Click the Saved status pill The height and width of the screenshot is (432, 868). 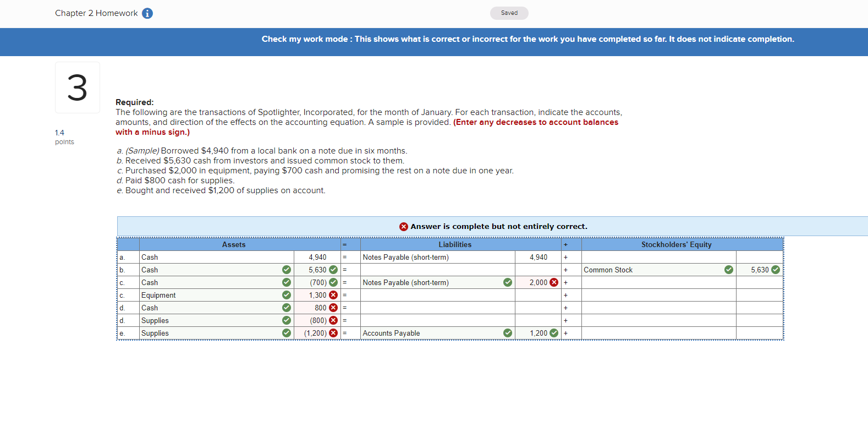(x=509, y=13)
